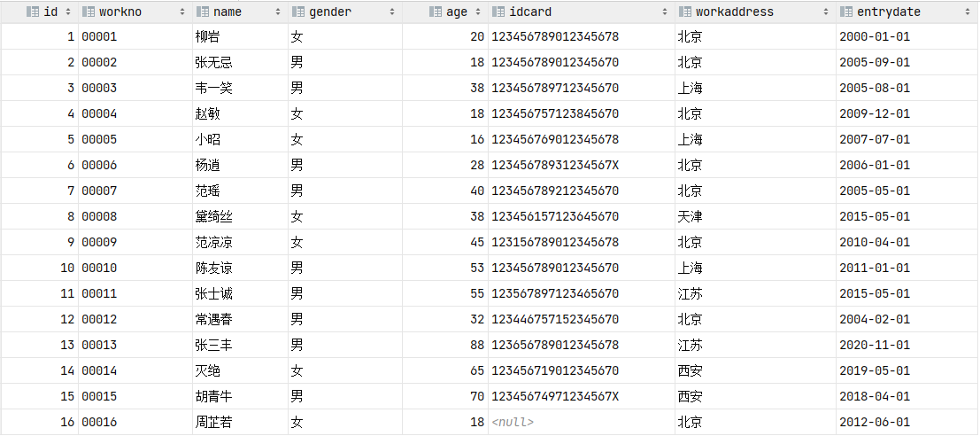Click the workno cell 00008
Viewport: 980px width, 436px height.
coord(99,216)
